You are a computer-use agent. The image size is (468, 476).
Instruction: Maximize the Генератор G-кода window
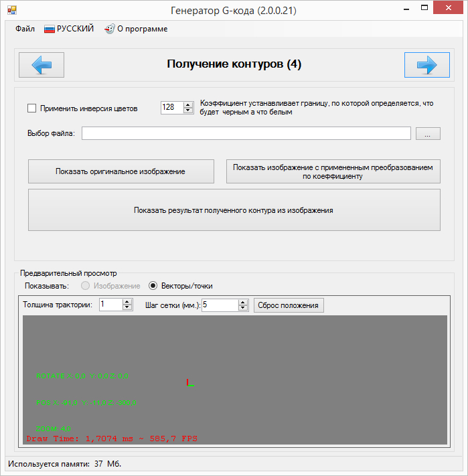pyautogui.click(x=424, y=8)
